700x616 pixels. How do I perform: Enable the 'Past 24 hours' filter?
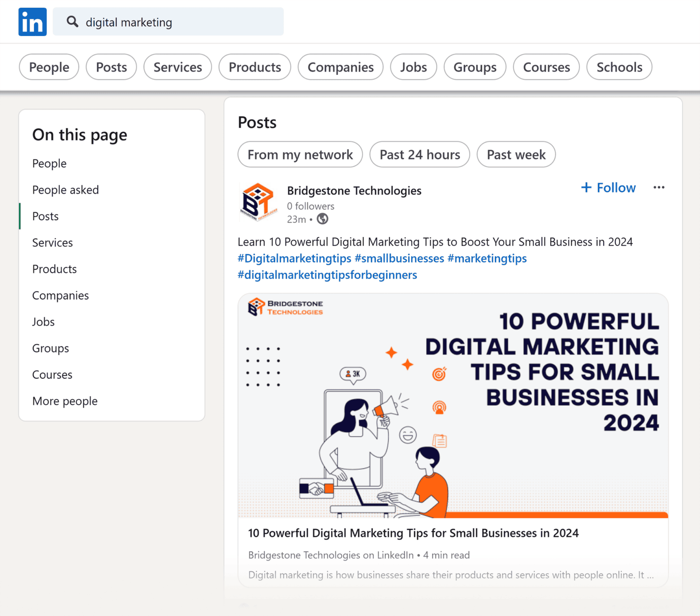(x=419, y=154)
